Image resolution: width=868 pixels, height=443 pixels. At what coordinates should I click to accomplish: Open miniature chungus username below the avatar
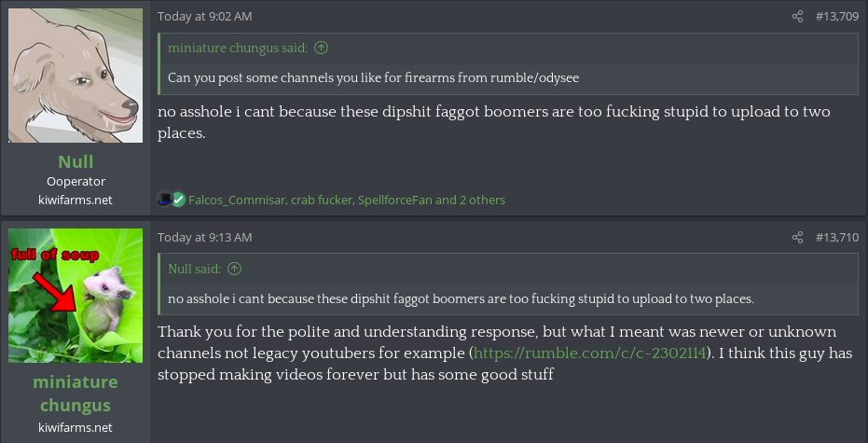pos(76,394)
